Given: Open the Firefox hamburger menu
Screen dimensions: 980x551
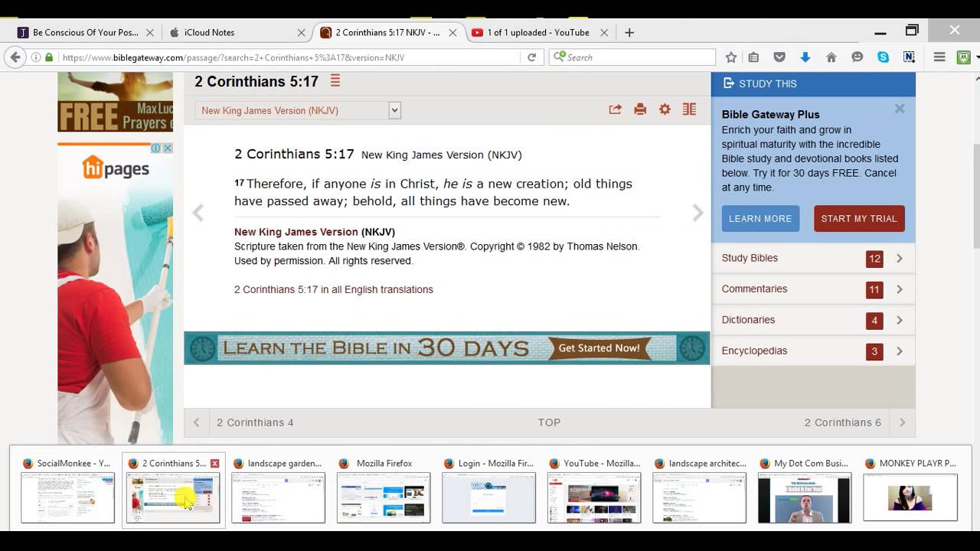Looking at the screenshot, I should coord(939,57).
